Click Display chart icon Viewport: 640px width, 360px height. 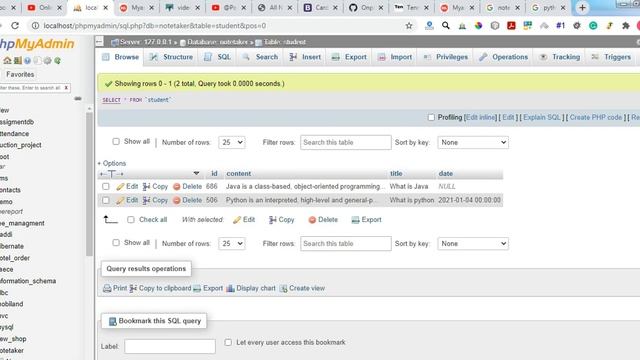(230, 289)
